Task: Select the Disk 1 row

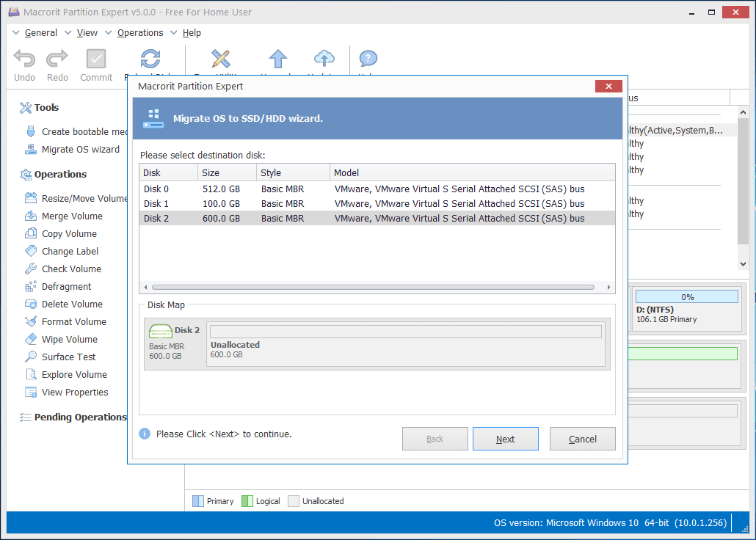Action: pyautogui.click(x=377, y=203)
